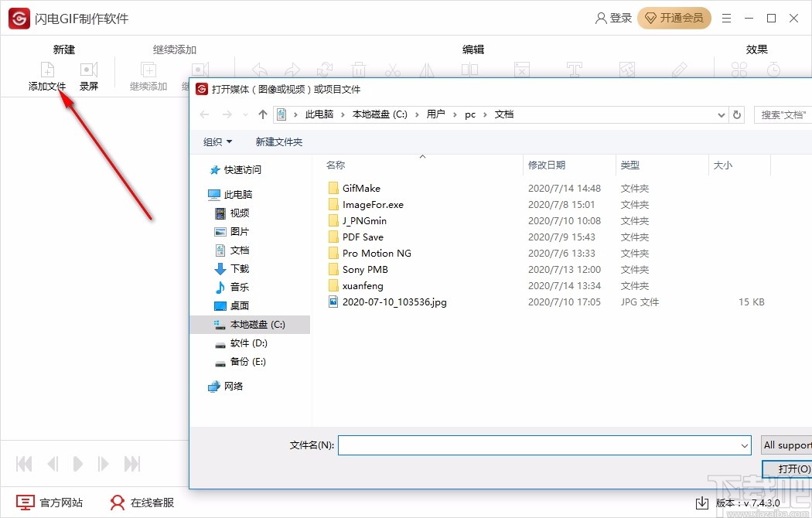Select 备份 (E:) drive in sidebar
Image resolution: width=812 pixels, height=518 pixels.
coord(241,362)
